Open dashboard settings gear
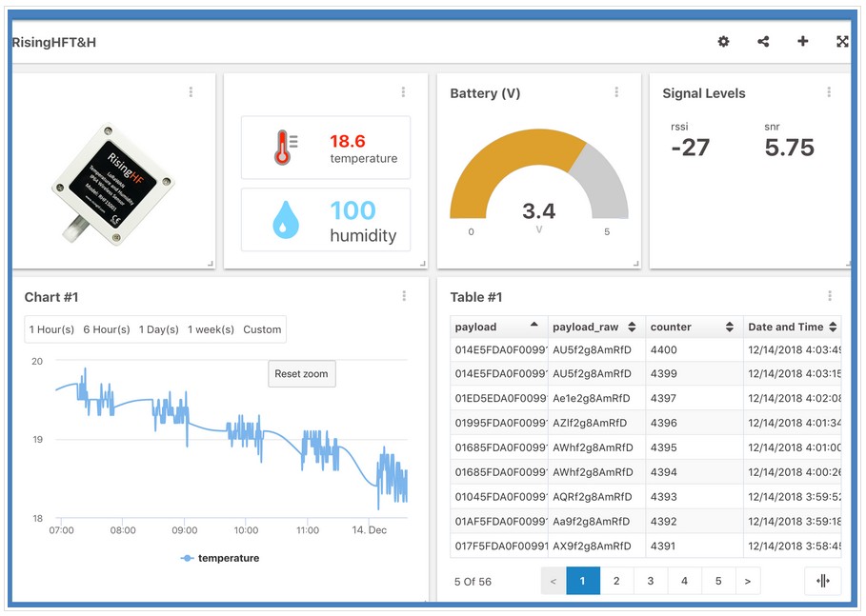Image resolution: width=866 pixels, height=616 pixels. [x=723, y=41]
